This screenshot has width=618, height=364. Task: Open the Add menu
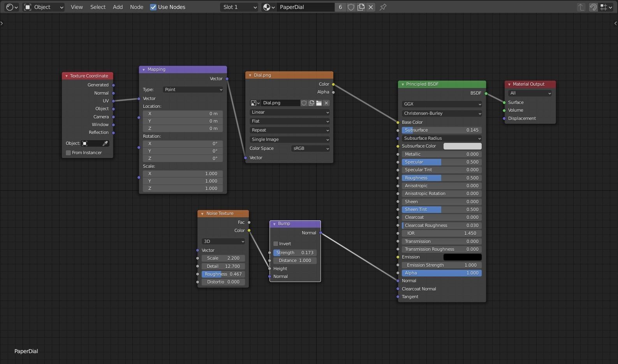[x=118, y=7]
